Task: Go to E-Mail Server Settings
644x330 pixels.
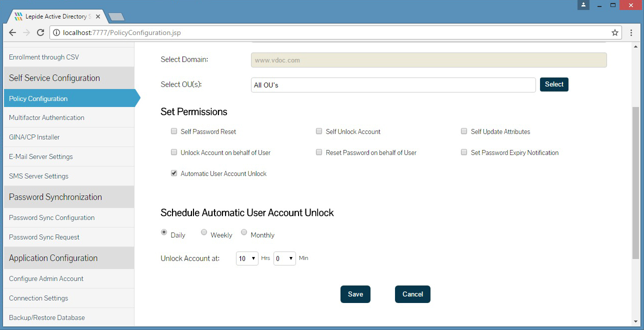Action: (x=41, y=157)
